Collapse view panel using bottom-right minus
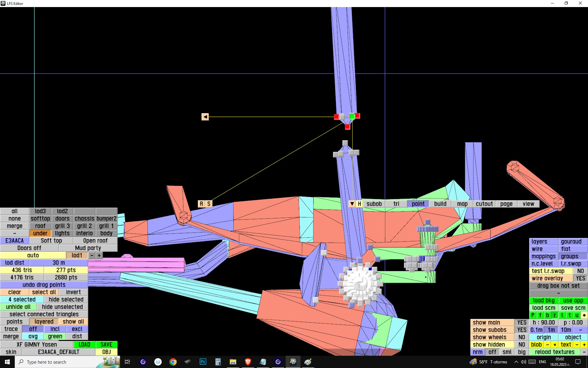 pyautogui.click(x=584, y=352)
